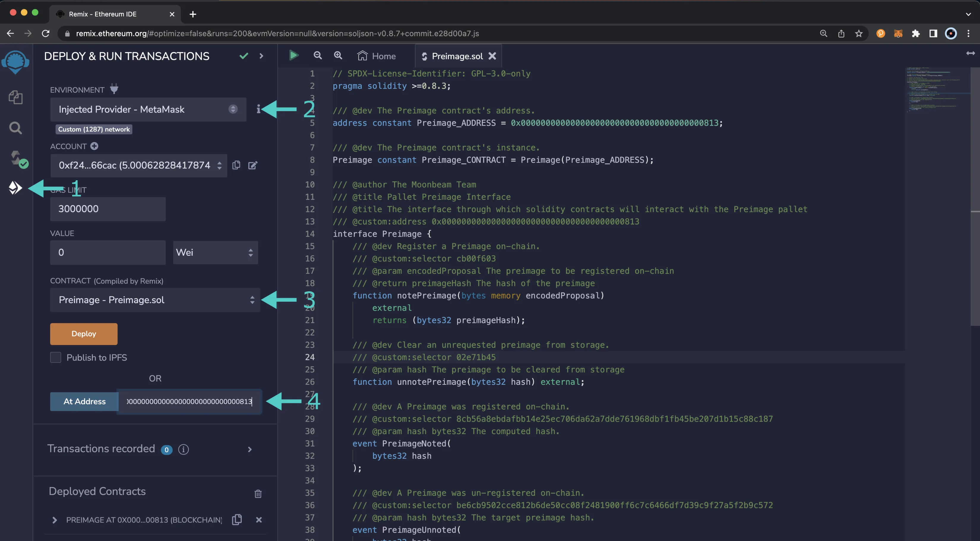Open the Chrome three-dot menu
The height and width of the screenshot is (541, 980).
pos(969,34)
